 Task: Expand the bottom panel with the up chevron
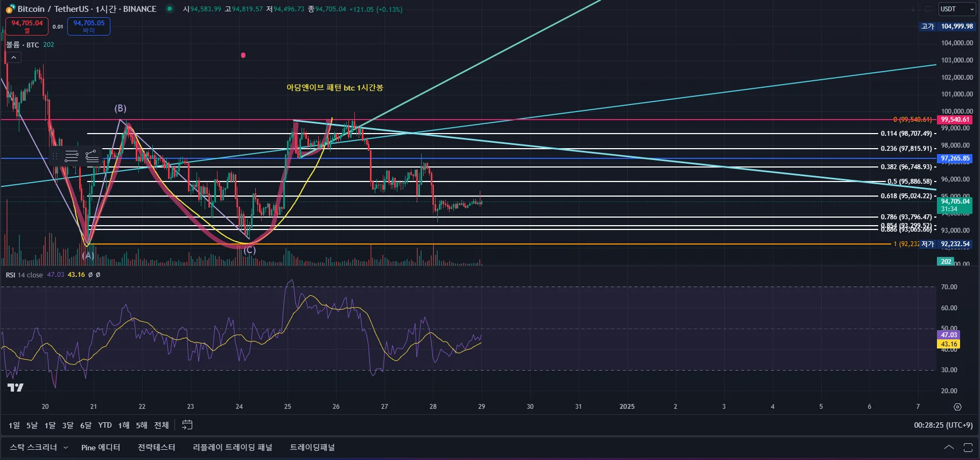click(x=949, y=447)
